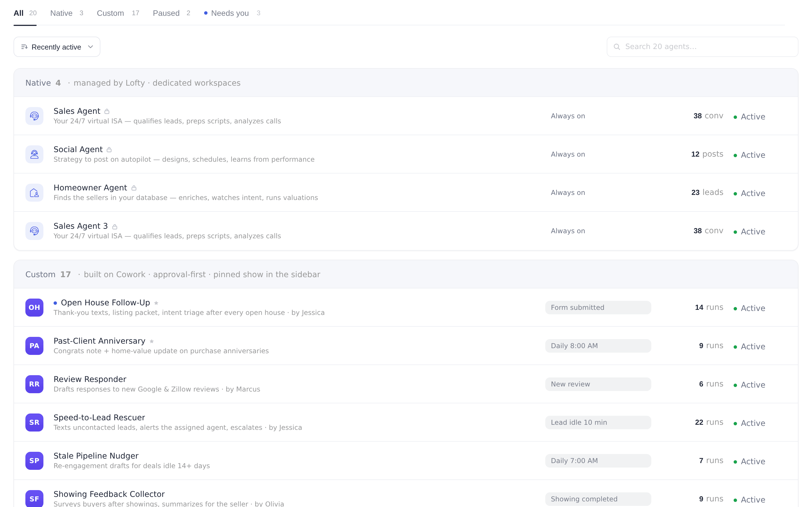Click the Social Agent avatar icon
Screen dimensions: 812x507
[34, 154]
